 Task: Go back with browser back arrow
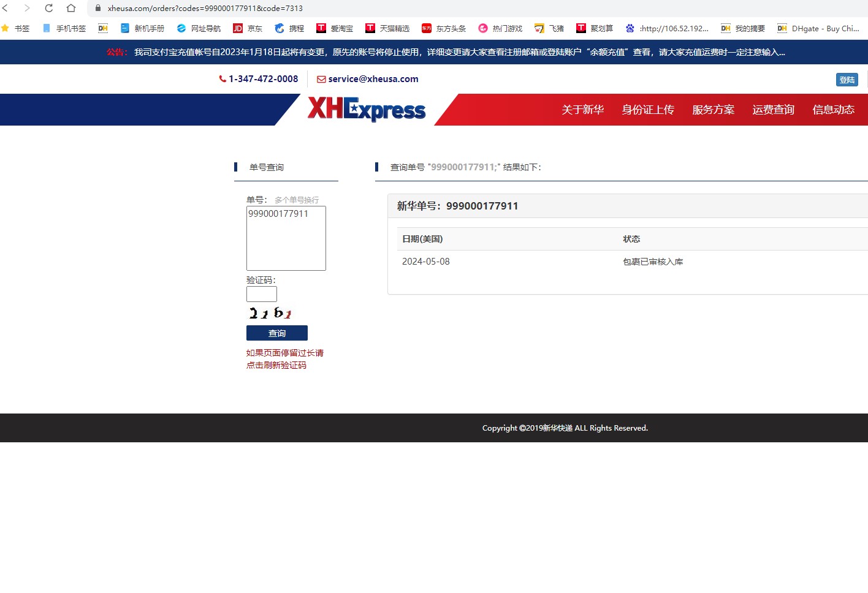coord(6,8)
